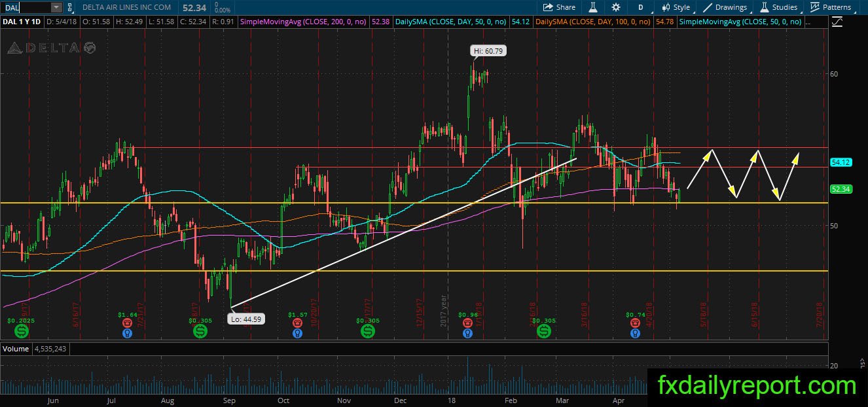Click the Lo: 44.59 price bubble
Image resolution: width=868 pixels, height=407 pixels.
click(x=246, y=319)
